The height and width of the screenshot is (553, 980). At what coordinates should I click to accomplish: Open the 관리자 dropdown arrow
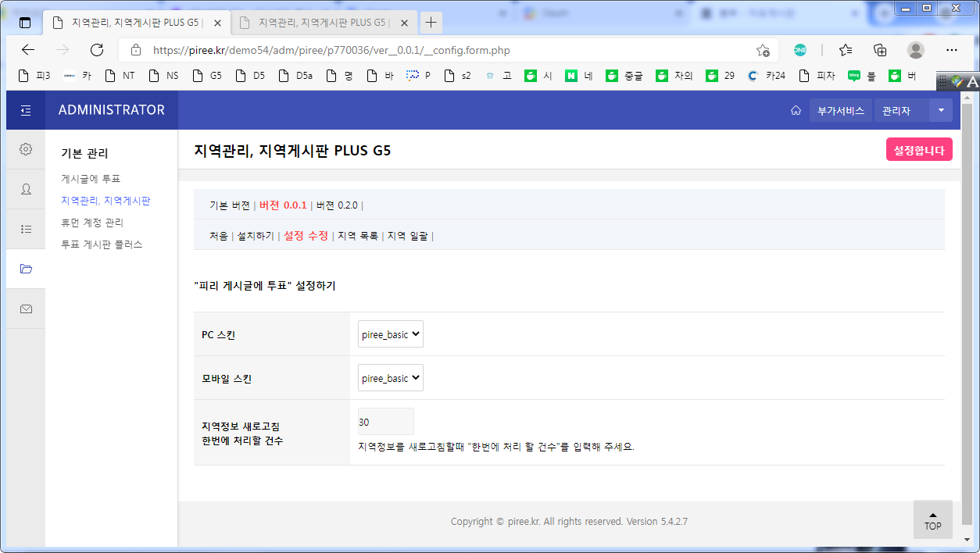pos(940,111)
